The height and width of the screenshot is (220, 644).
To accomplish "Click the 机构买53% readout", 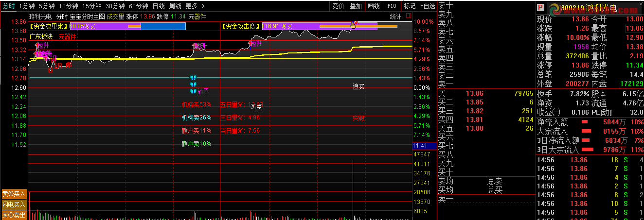I will click(197, 104).
